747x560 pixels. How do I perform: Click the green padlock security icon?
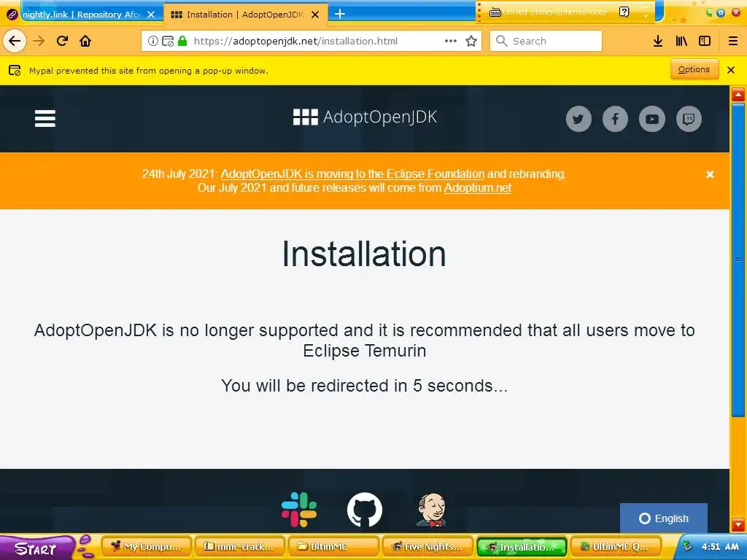(x=182, y=41)
